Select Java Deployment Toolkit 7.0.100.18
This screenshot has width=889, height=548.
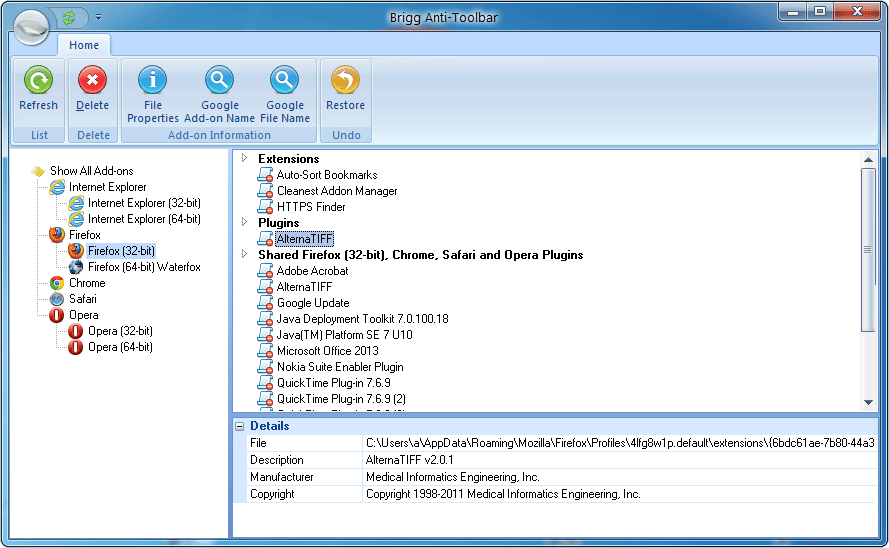coord(362,318)
